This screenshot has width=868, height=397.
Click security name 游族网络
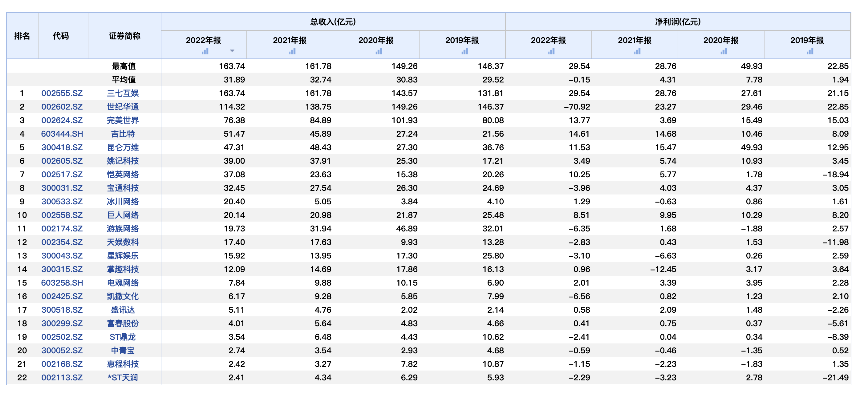tap(123, 229)
